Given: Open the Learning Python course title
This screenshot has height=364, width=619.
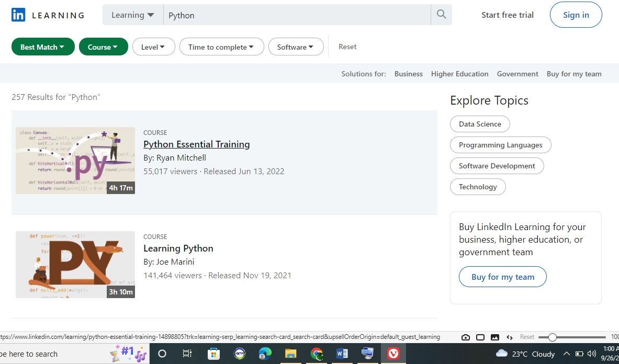Looking at the screenshot, I should [x=178, y=248].
